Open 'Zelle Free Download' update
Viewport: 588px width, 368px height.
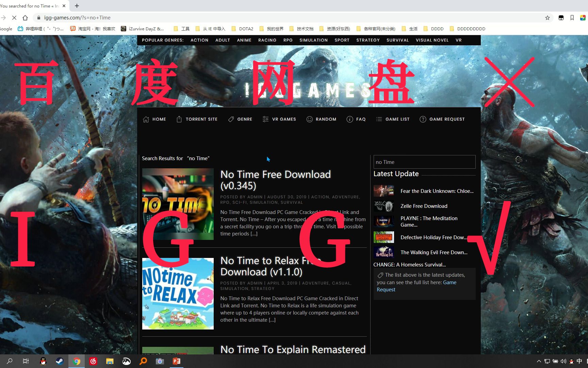coord(424,206)
